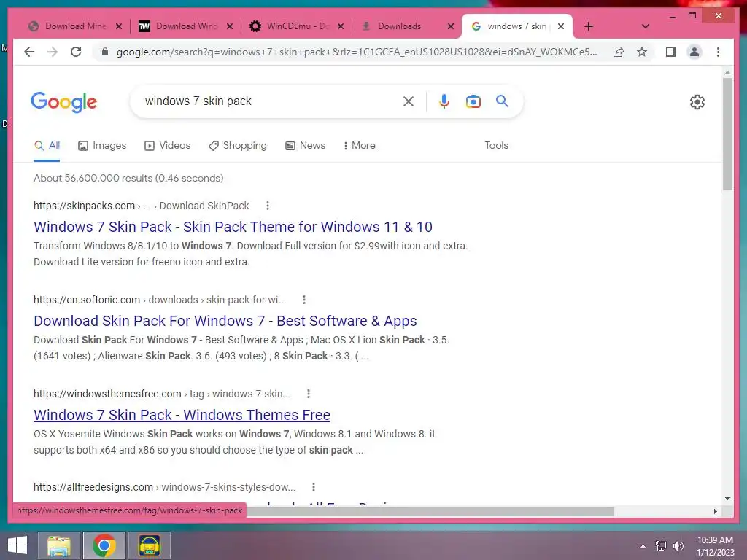Bookmark this page with the star

click(642, 52)
